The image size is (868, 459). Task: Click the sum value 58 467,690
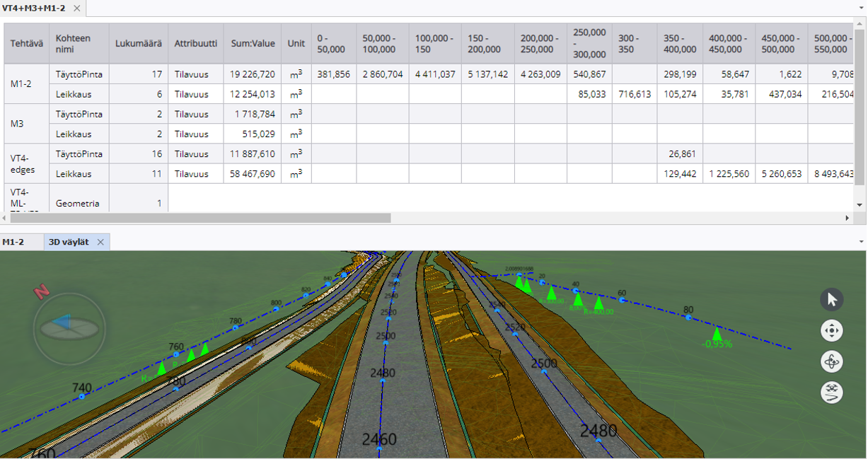pyautogui.click(x=253, y=173)
